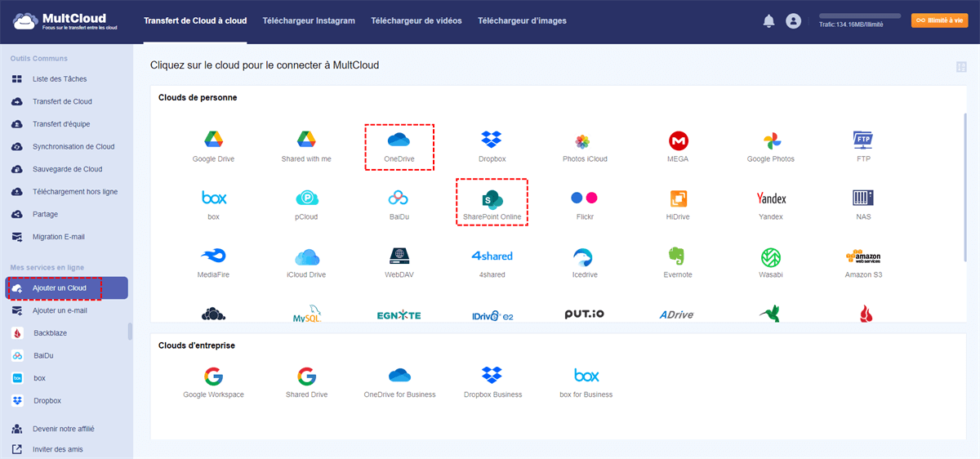Viewport: 980px width, 459px height.
Task: Select the NAS storage icon
Action: point(863,198)
